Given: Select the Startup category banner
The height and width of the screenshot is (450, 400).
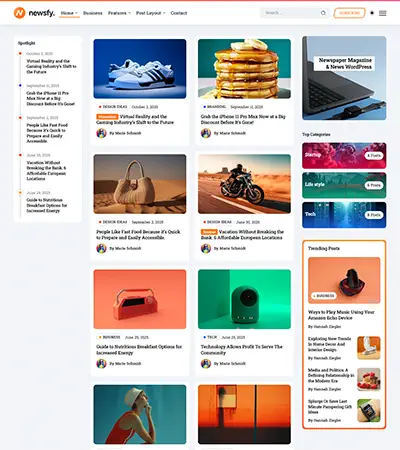Looking at the screenshot, I should [x=344, y=156].
